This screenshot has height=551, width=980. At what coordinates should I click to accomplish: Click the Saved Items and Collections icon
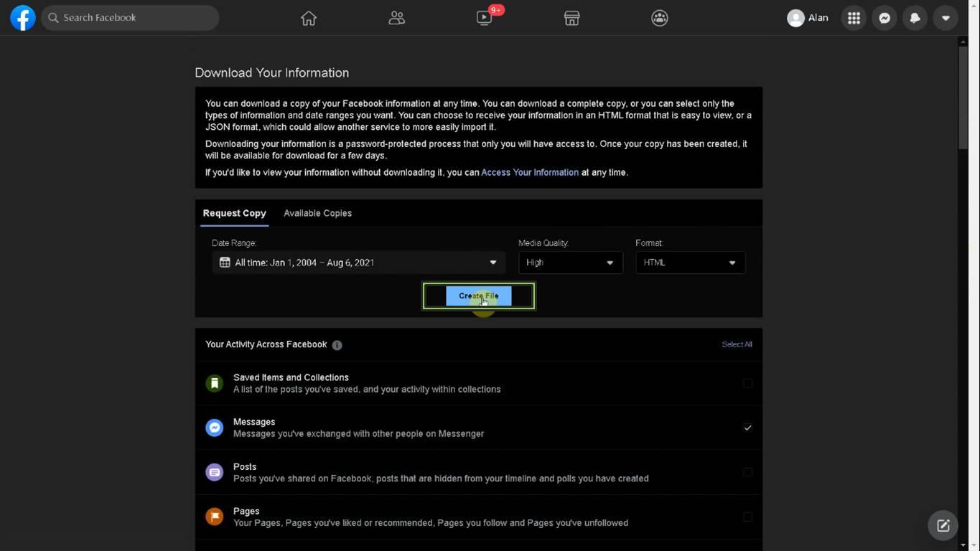[214, 383]
